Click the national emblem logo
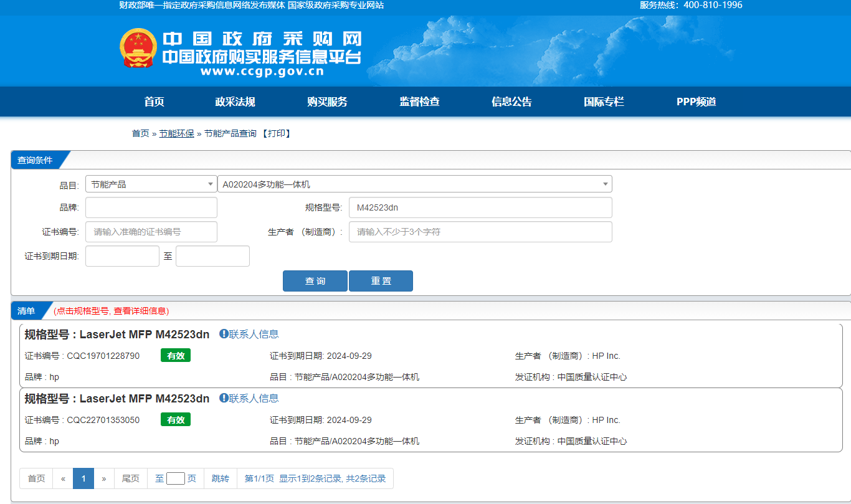 tap(138, 48)
